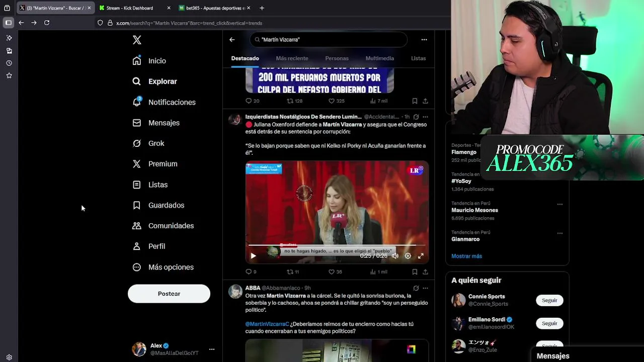644x362 pixels.
Task: Share the top post with 325 likes
Action: click(425, 101)
